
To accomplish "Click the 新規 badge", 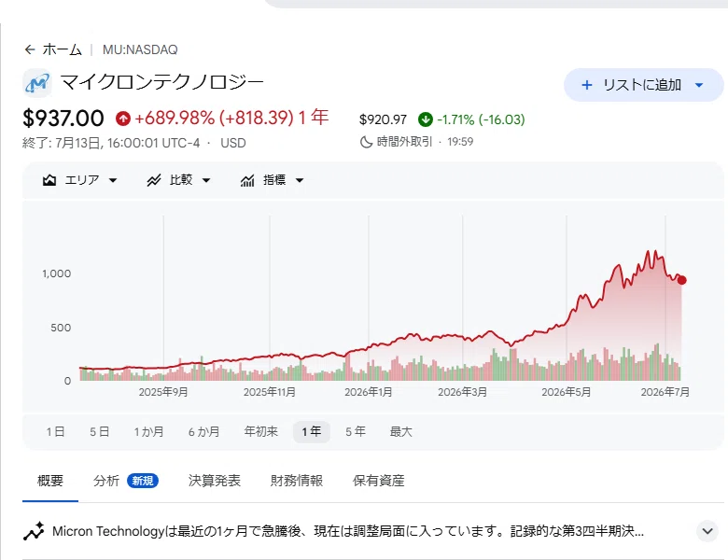I will point(143,481).
